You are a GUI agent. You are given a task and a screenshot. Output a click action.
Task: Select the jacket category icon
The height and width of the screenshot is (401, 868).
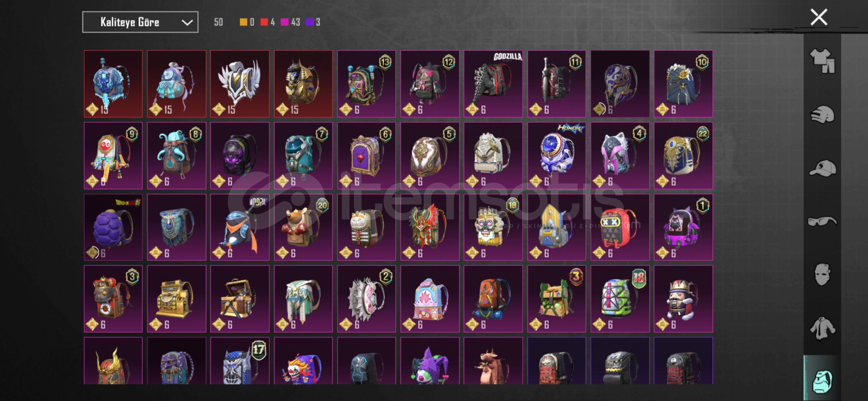[x=822, y=328]
